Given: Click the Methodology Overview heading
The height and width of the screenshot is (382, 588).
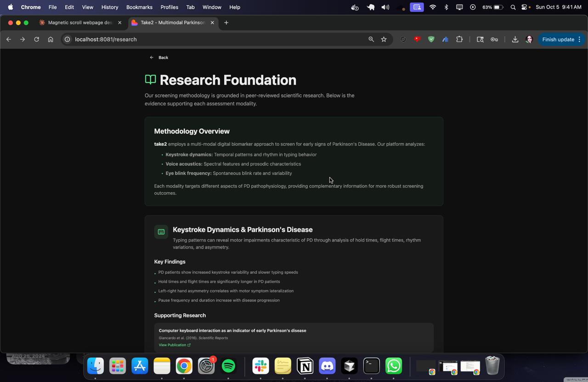Looking at the screenshot, I should click(192, 131).
